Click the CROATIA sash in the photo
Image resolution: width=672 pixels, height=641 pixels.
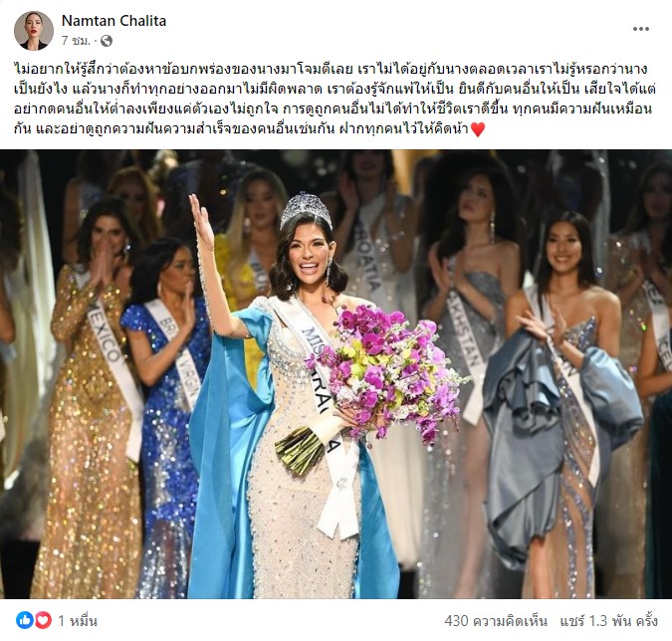367,257
